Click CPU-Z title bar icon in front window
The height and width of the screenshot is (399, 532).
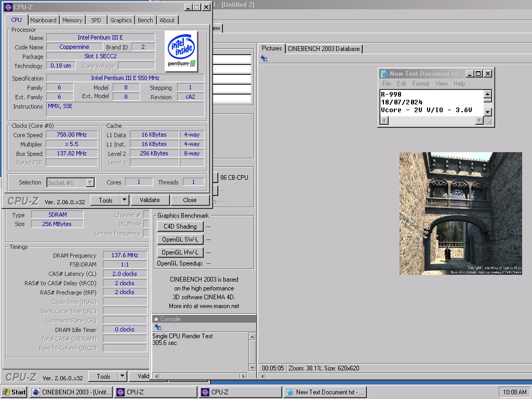click(8, 7)
